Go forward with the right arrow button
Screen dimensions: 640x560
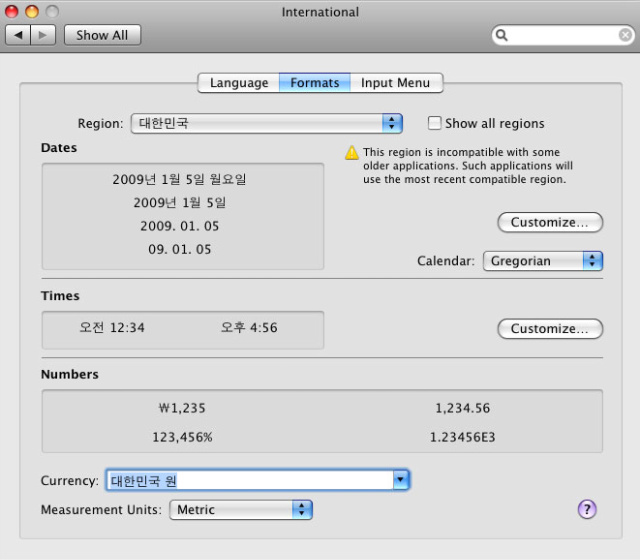43,35
